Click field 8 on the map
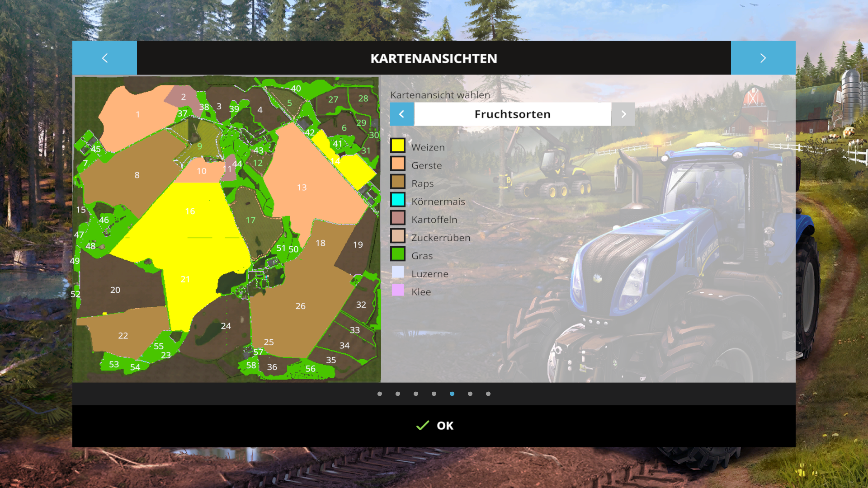This screenshot has width=868, height=488. (137, 175)
